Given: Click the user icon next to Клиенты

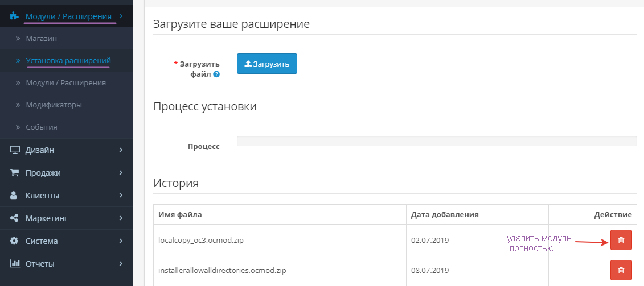Looking at the screenshot, I should [x=14, y=196].
